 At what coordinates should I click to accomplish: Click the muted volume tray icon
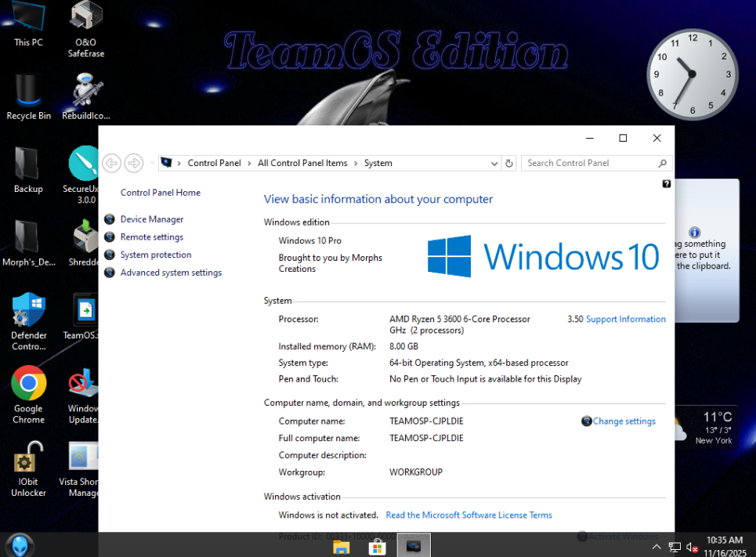[x=692, y=547]
